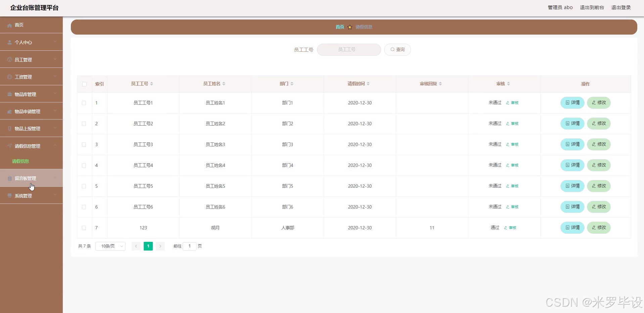Image resolution: width=644 pixels, height=313 pixels.
Task: Sort by 审核回复 column arrows
Action: click(440, 84)
